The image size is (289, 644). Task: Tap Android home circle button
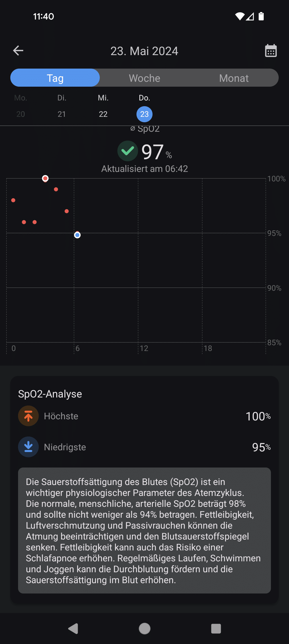[x=144, y=629]
